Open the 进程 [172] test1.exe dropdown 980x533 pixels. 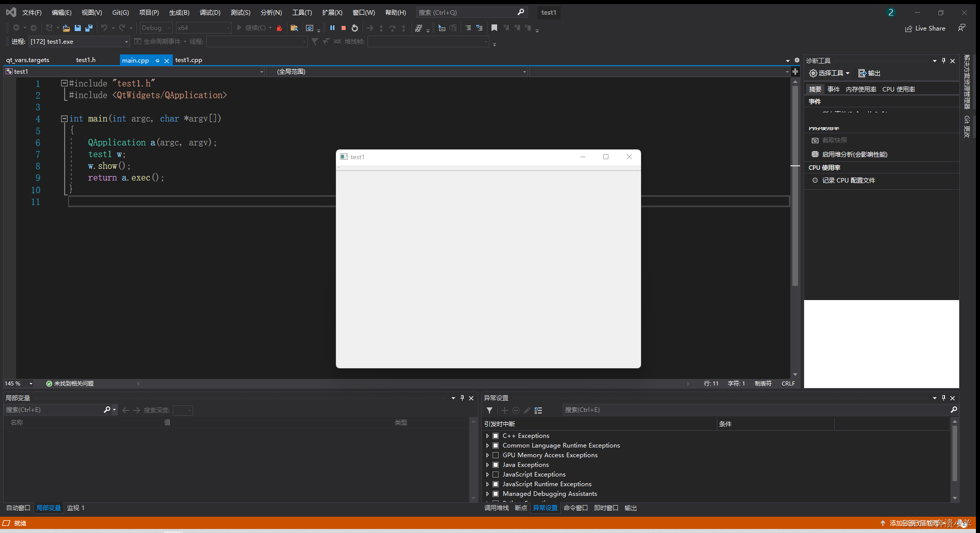coord(79,42)
